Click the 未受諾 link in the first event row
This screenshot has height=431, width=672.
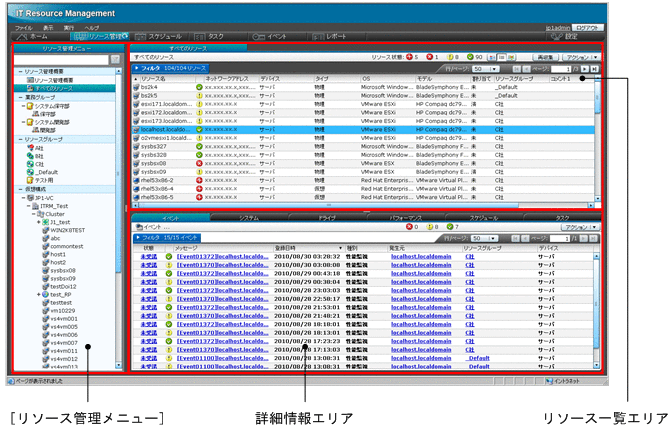(x=149, y=257)
